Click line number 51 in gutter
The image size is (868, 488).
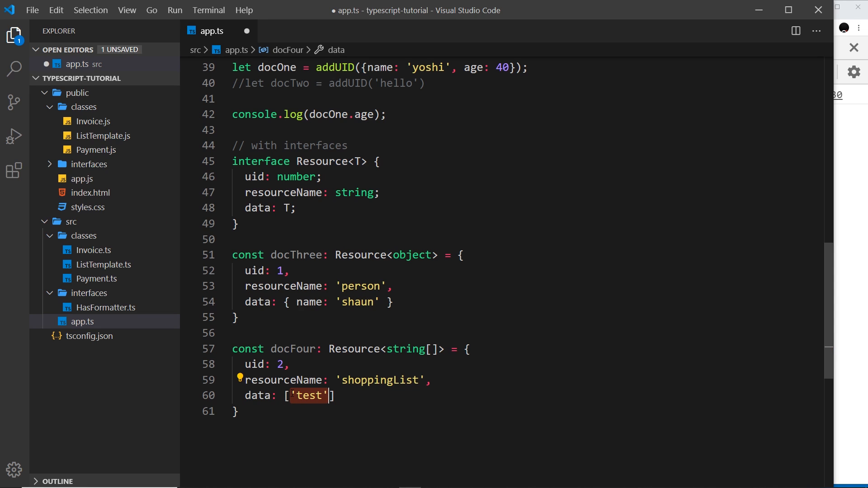point(208,255)
